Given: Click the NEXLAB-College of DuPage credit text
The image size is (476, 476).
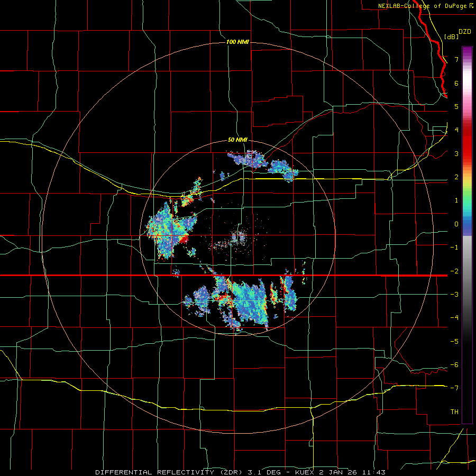Looking at the screenshot, I should (x=422, y=6).
